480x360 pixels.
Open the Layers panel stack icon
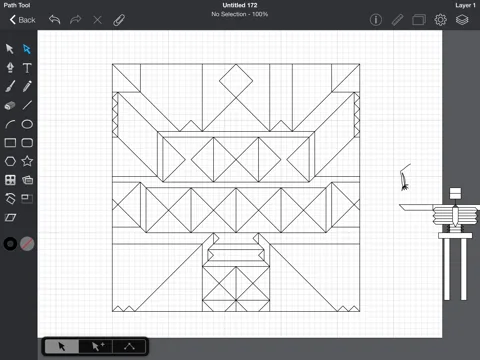(462, 20)
